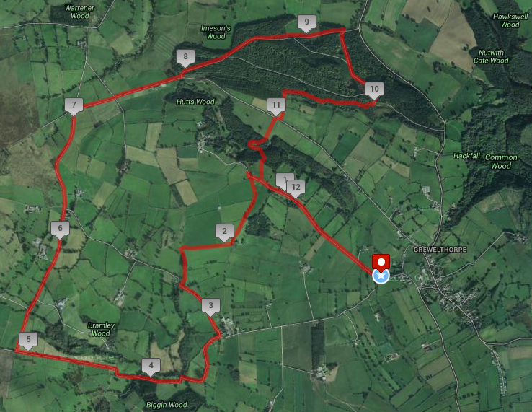Select the mile 9 marker
Viewport: 532px width, 412px height.
(306, 23)
